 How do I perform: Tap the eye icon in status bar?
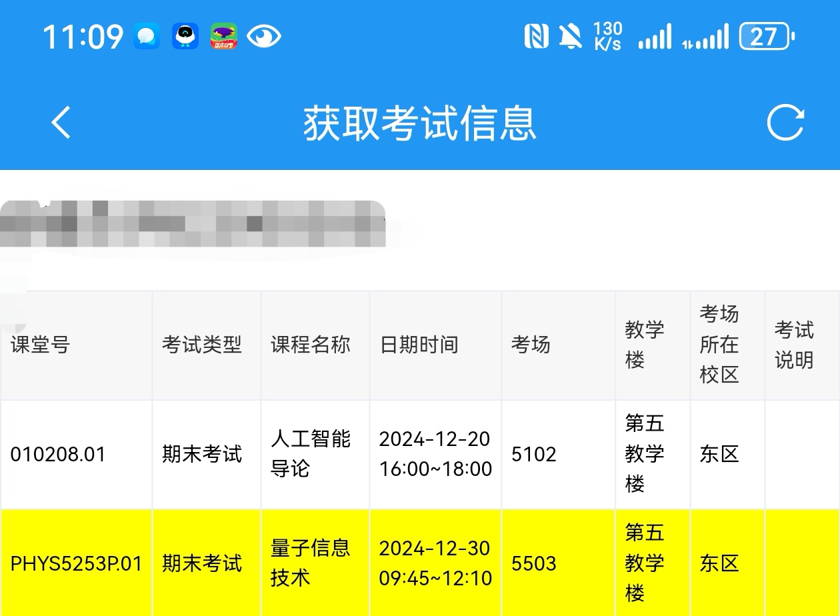(264, 37)
